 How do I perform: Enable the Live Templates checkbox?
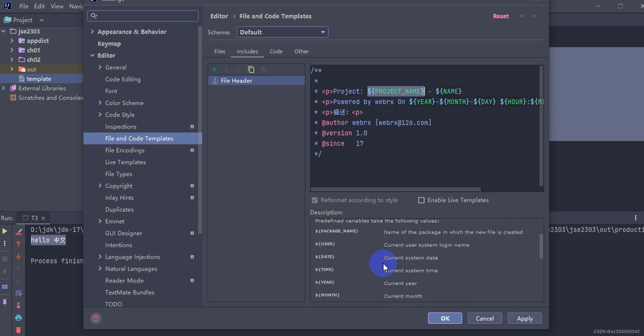[x=421, y=200]
